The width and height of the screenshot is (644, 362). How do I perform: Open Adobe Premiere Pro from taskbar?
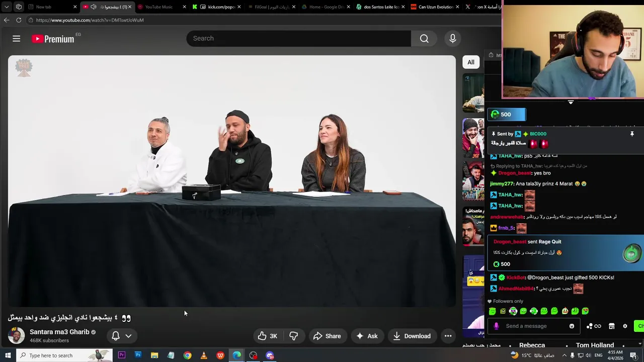(x=121, y=355)
